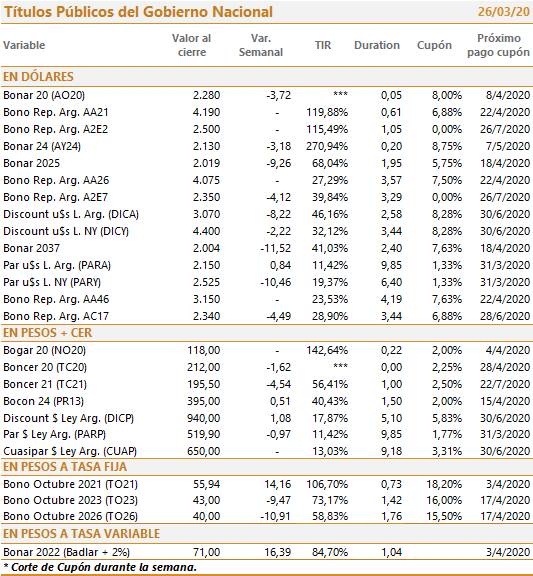Select Bono Octubre 2021 (TO21) coupon 18,20%
533x576 pixels.
444,484
